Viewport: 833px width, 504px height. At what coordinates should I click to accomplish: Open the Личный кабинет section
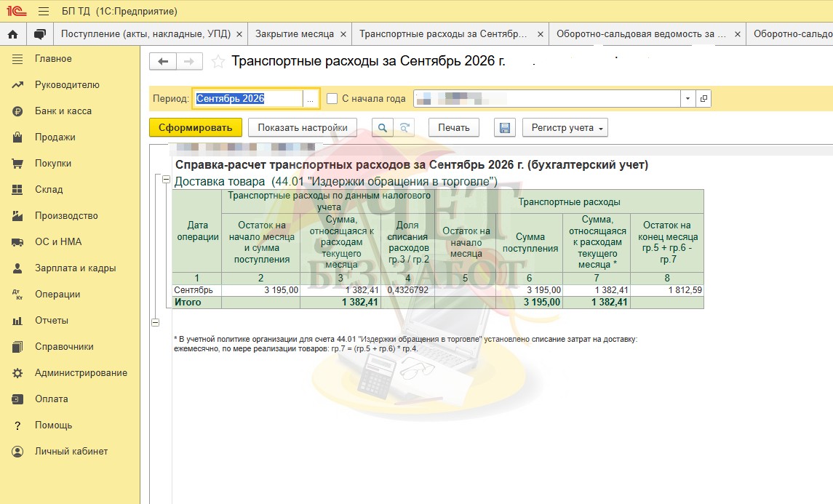[70, 452]
